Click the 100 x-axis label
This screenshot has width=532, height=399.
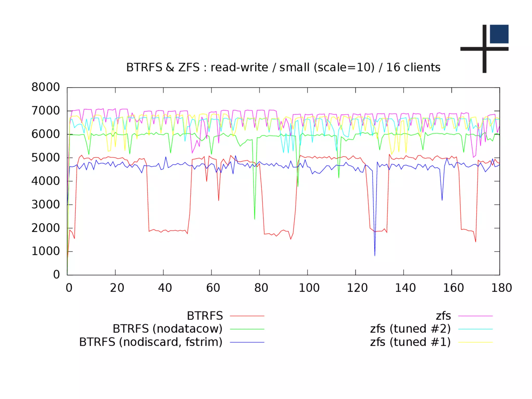click(x=309, y=288)
